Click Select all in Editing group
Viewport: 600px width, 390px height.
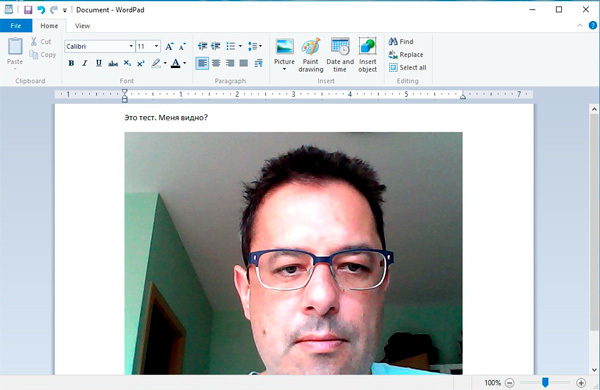[x=408, y=68]
